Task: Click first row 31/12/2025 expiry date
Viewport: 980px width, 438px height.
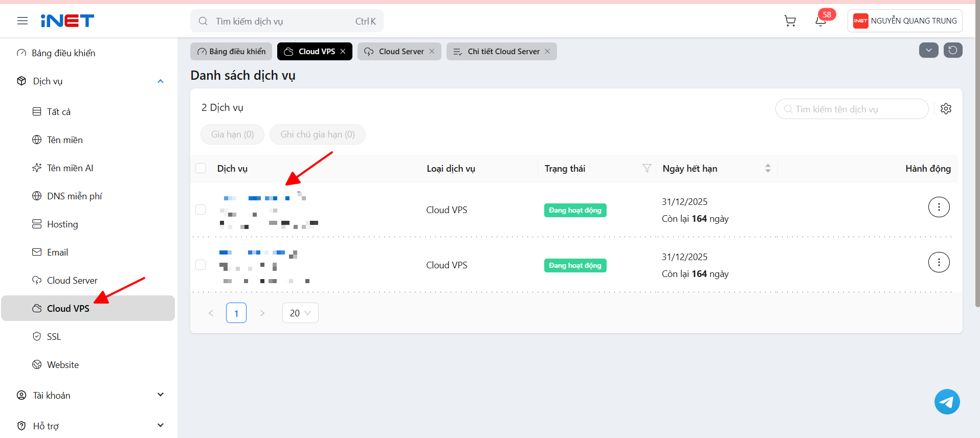Action: click(685, 202)
